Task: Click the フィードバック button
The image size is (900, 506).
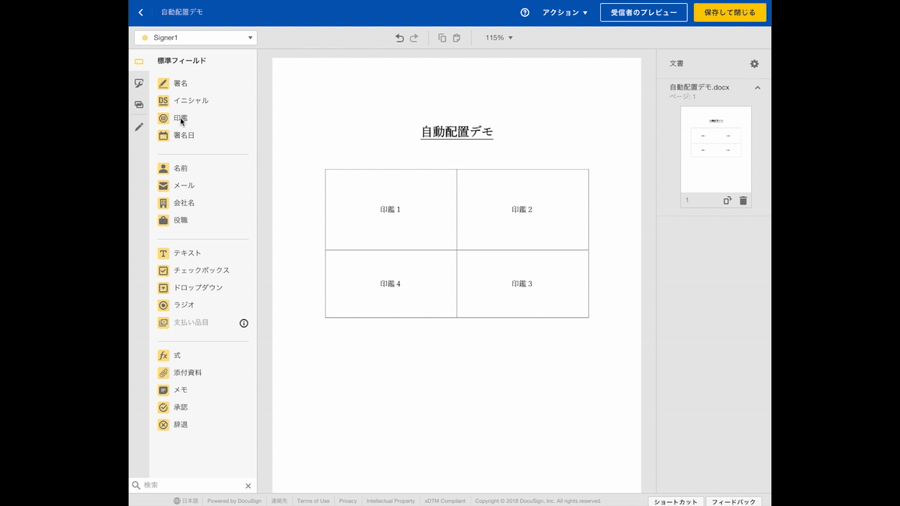Action: click(x=734, y=501)
